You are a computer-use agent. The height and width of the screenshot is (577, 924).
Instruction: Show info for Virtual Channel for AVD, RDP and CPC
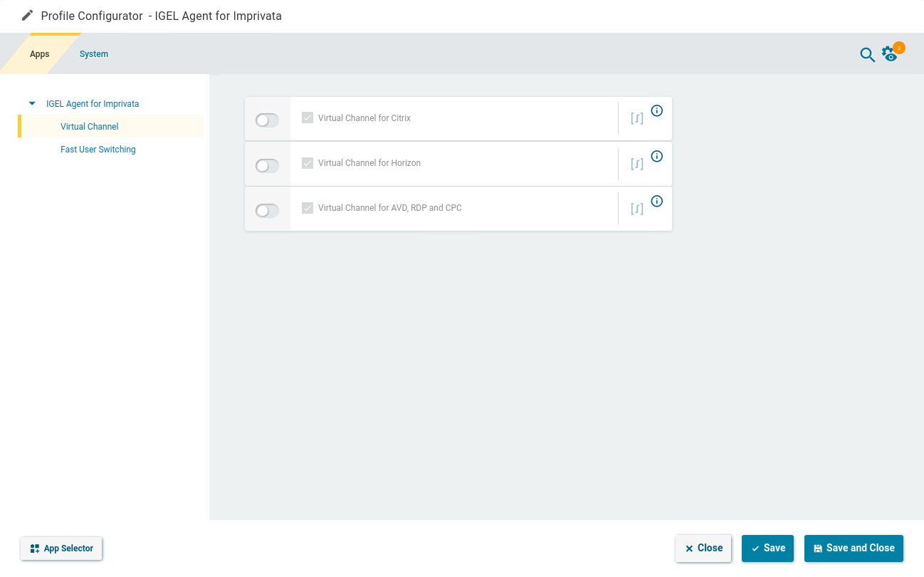[x=657, y=201]
